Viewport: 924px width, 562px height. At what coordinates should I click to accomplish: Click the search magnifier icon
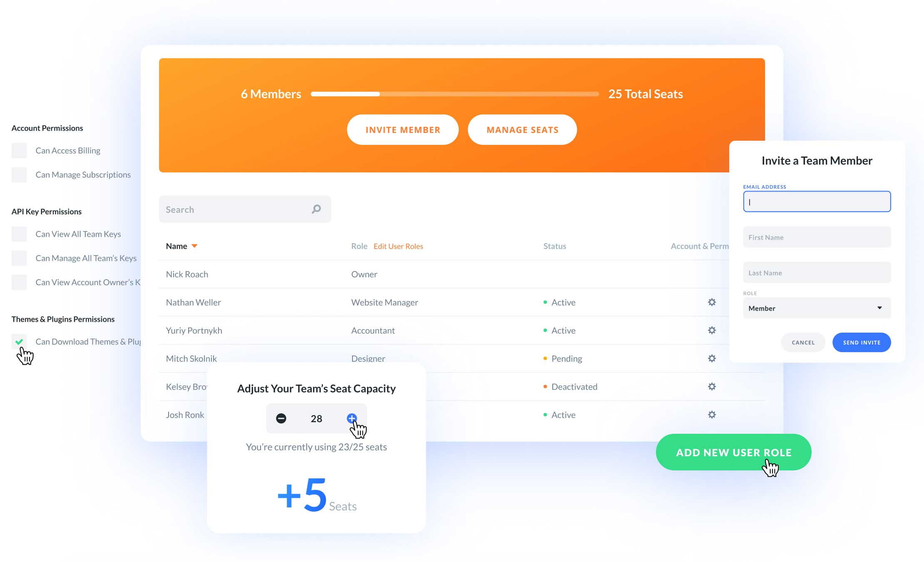coord(316,209)
